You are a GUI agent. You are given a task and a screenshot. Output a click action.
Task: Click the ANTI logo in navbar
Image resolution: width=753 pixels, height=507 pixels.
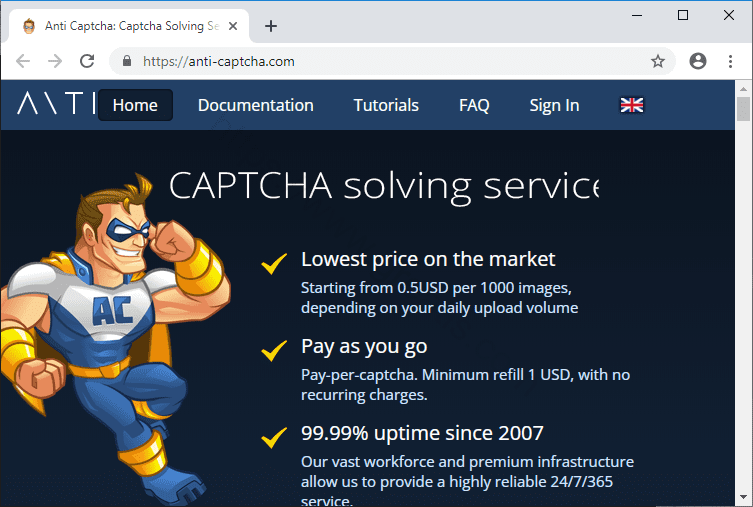pos(56,103)
